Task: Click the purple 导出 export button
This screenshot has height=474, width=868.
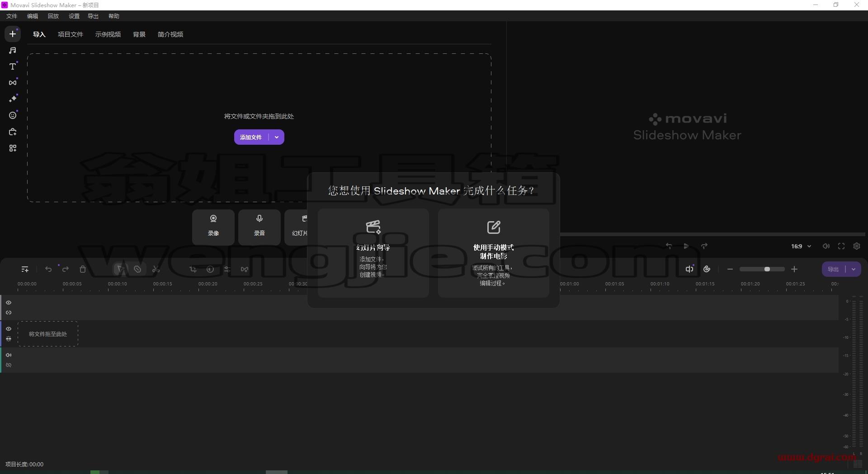Action: click(x=833, y=269)
